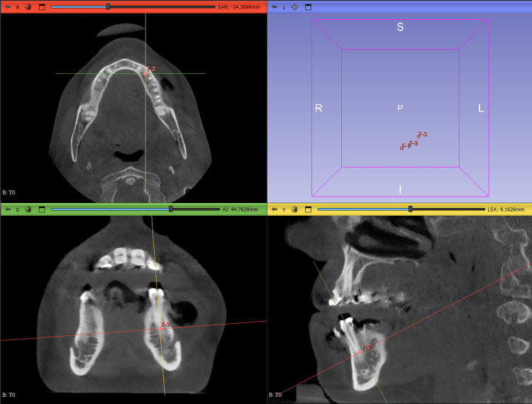
Task: Click the S orientation label in 3D view
Action: click(x=400, y=27)
